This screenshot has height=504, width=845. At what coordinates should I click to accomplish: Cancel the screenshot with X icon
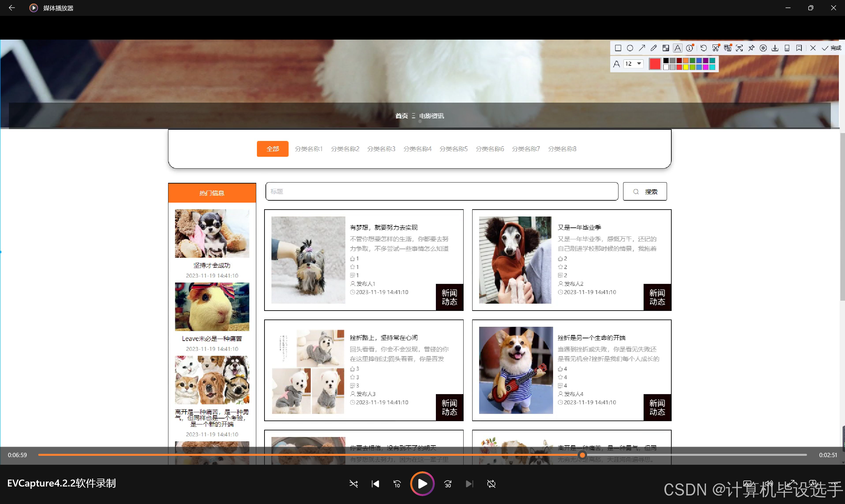813,48
